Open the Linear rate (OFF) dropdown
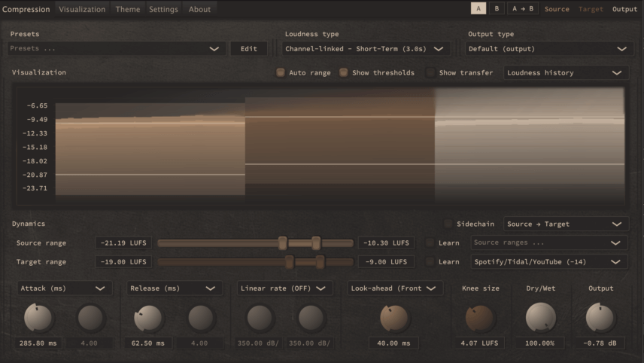The width and height of the screenshot is (644, 363). [x=284, y=288]
